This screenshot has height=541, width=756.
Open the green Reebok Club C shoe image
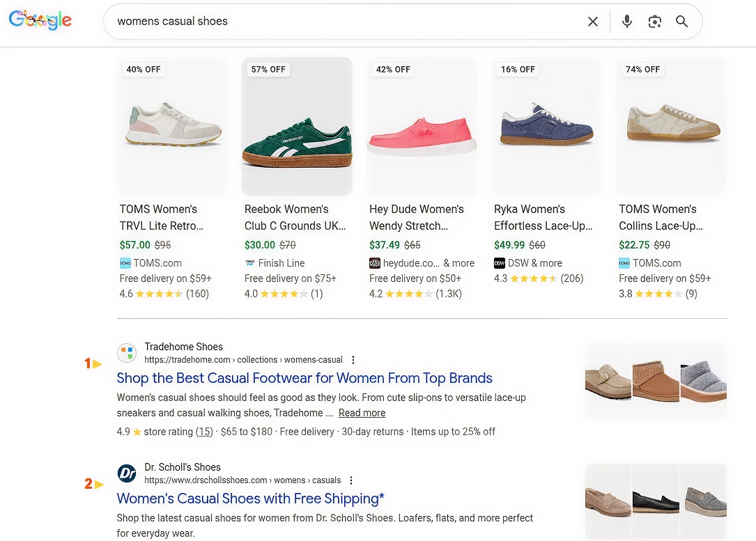coord(297,126)
